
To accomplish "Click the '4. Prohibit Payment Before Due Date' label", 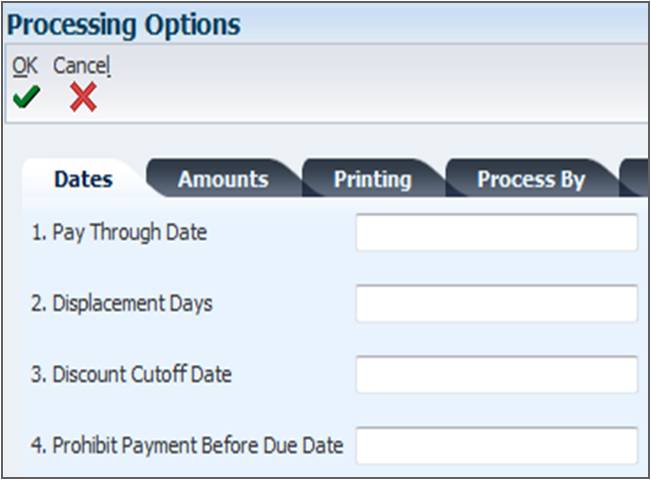I will [187, 445].
